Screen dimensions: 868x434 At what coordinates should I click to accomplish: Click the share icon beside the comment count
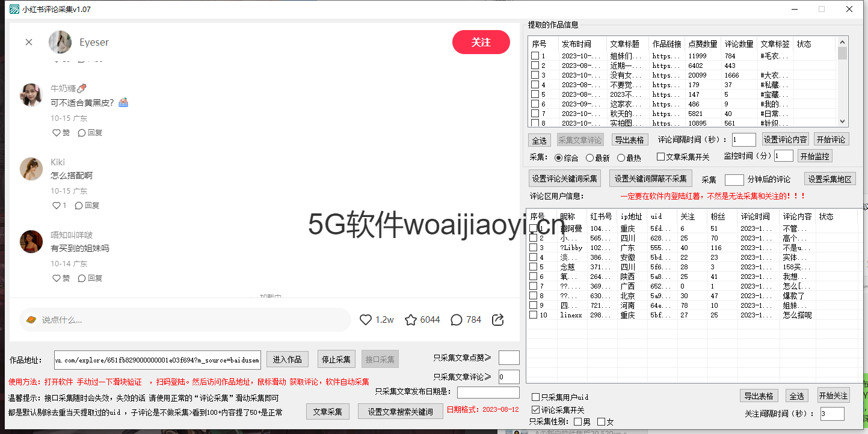[x=498, y=320]
